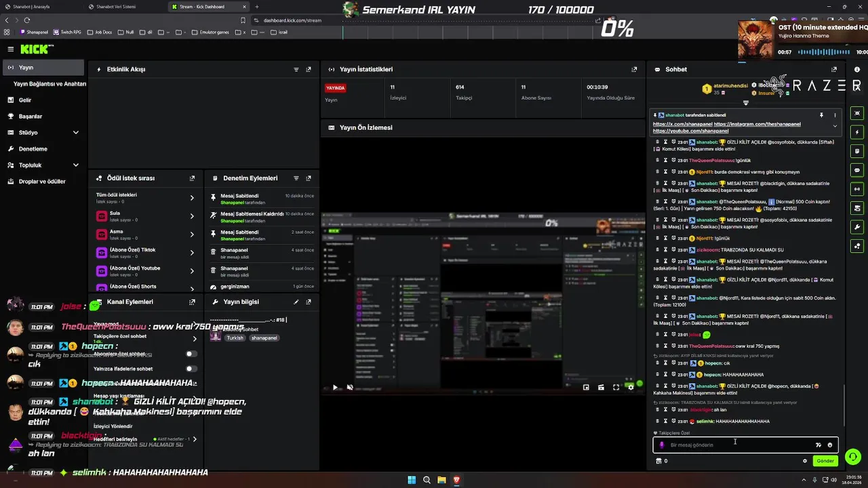Click the Gönder send button

tap(825, 461)
